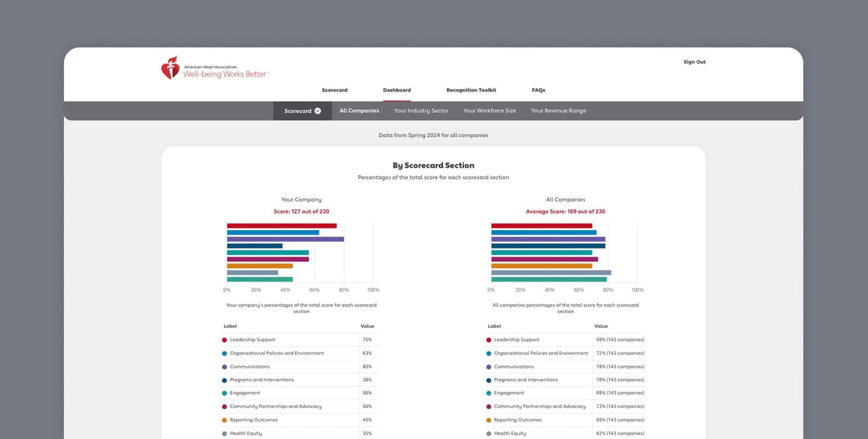Click purple Communications bar in Your Company chart

pos(285,239)
